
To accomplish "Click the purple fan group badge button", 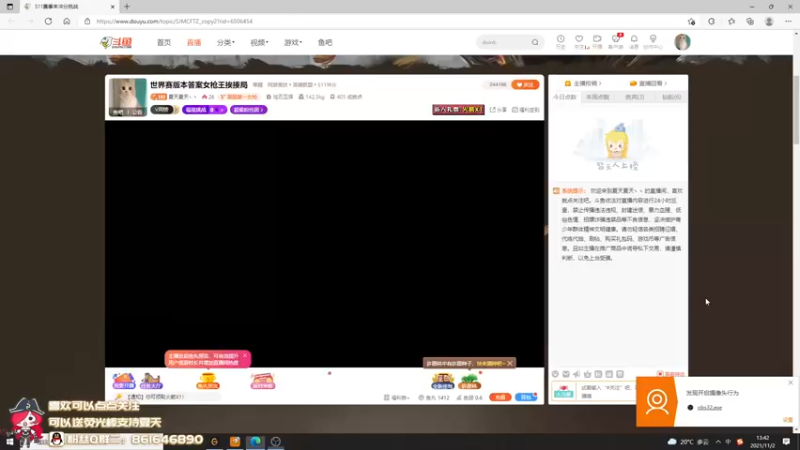I will tap(248, 110).
